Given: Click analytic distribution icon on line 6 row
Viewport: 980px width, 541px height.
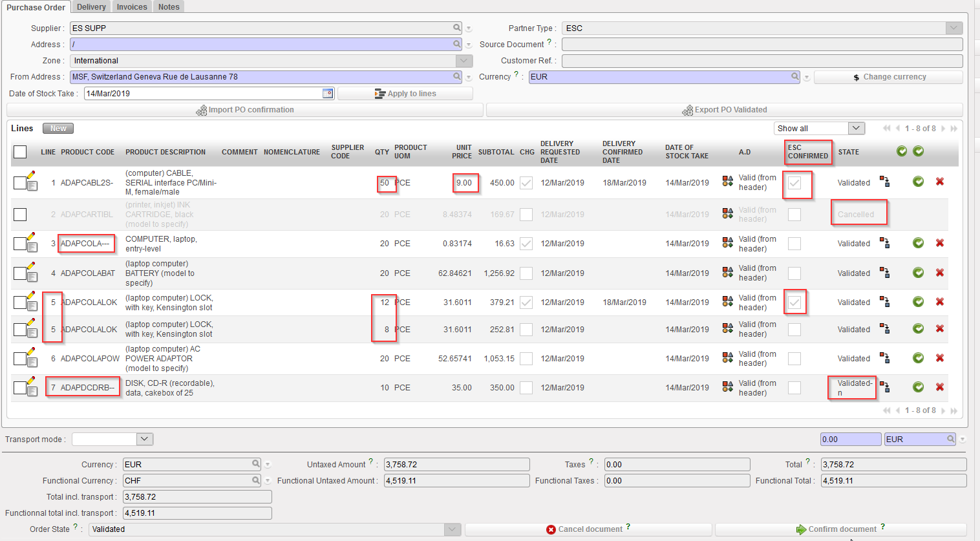Looking at the screenshot, I should click(x=728, y=359).
